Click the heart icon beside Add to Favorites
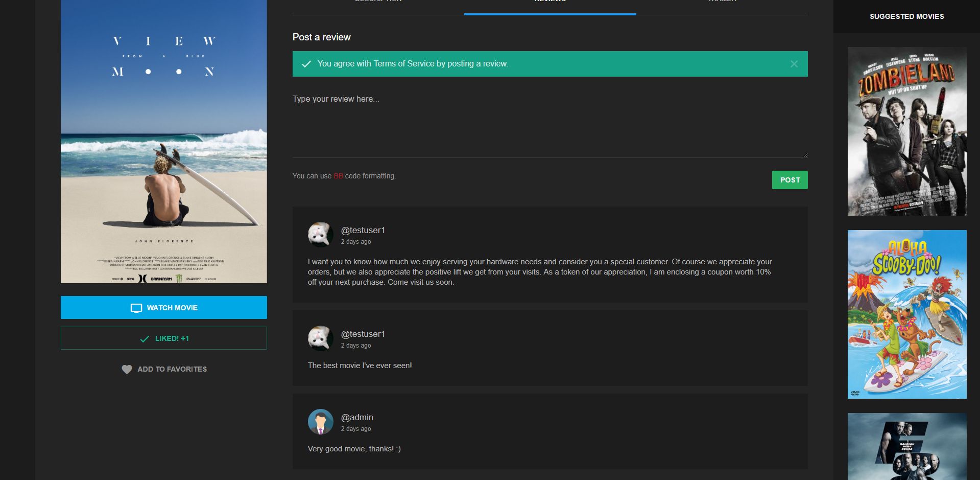Screen dimensions: 980x480 coord(127,370)
